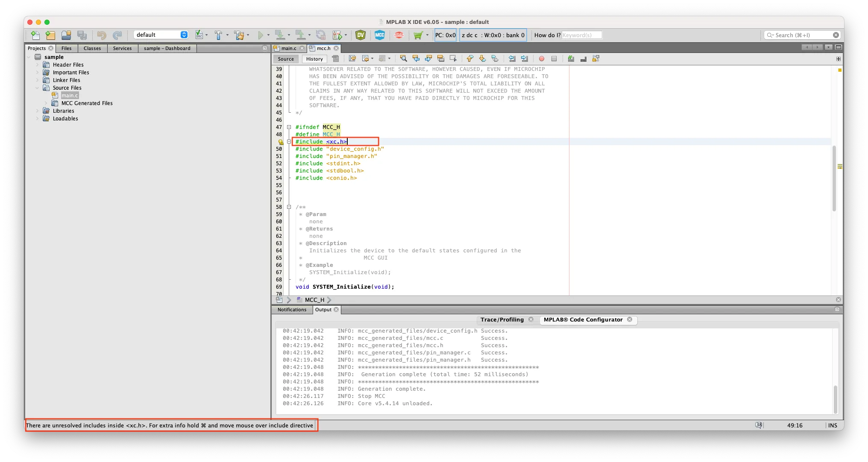This screenshot has height=462, width=868.
Task: Start Macro Recording red circle button
Action: [542, 58]
